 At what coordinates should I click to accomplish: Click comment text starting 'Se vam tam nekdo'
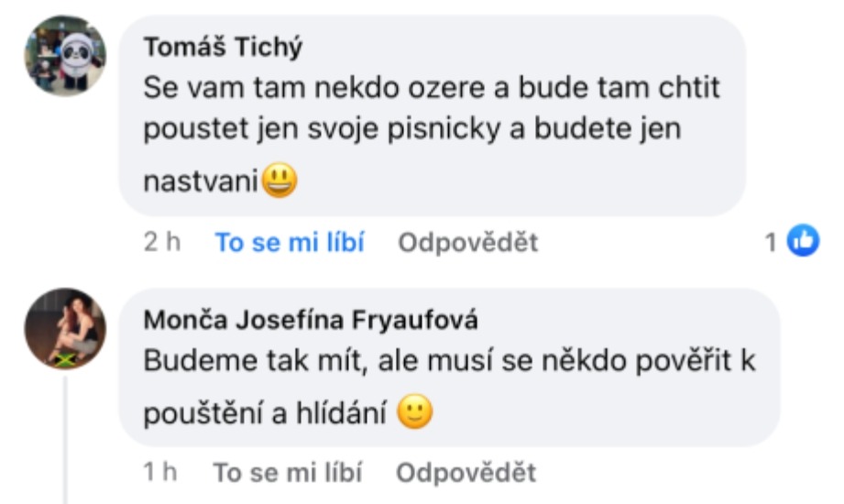coord(432,134)
